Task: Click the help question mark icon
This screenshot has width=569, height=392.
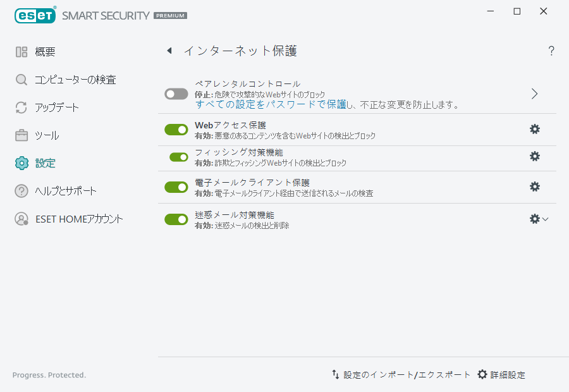Action: point(551,51)
